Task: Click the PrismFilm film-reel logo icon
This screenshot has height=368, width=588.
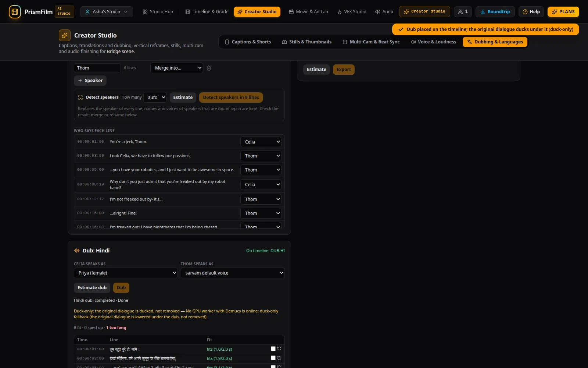Action: point(15,12)
